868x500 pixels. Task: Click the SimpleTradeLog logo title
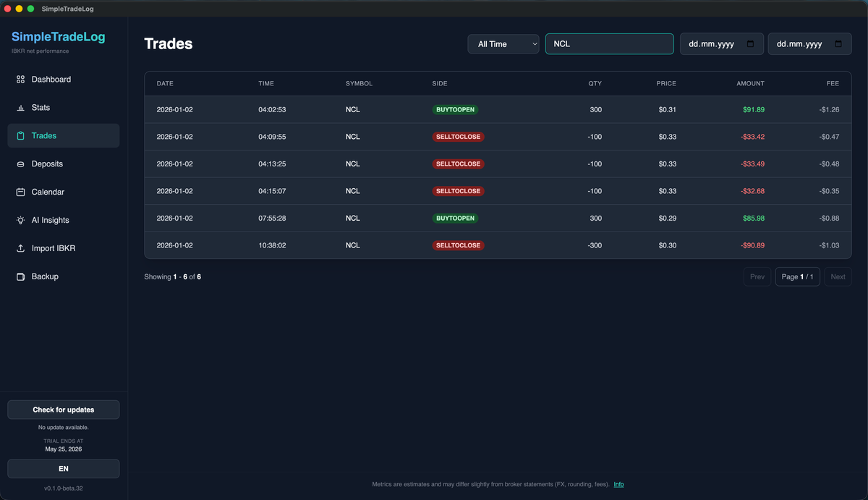point(58,37)
